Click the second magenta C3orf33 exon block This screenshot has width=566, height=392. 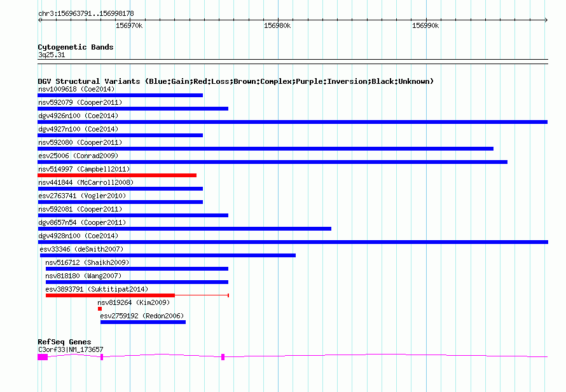click(x=102, y=357)
